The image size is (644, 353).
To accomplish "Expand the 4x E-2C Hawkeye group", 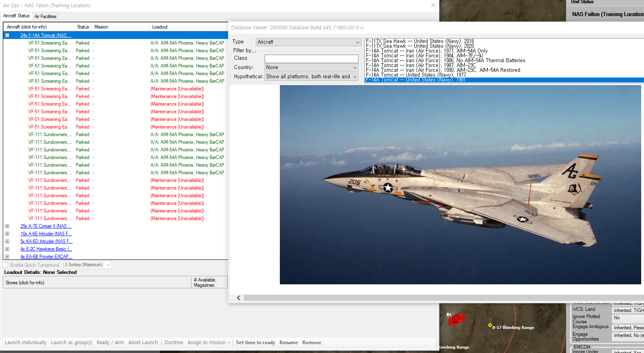I will coord(7,249).
